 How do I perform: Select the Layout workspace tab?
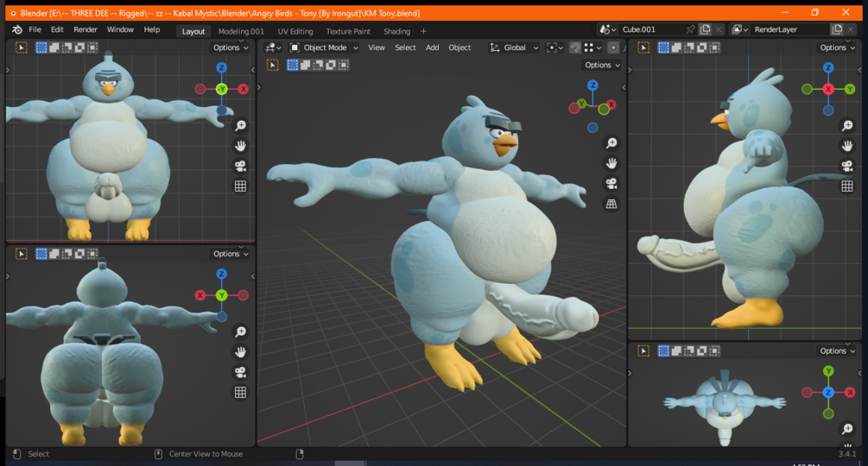click(193, 32)
